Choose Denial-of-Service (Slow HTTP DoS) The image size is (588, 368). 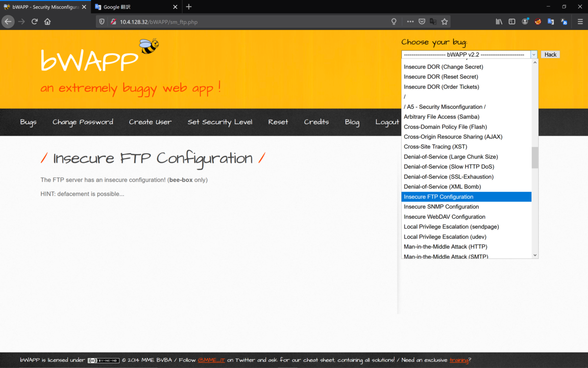[466, 167]
